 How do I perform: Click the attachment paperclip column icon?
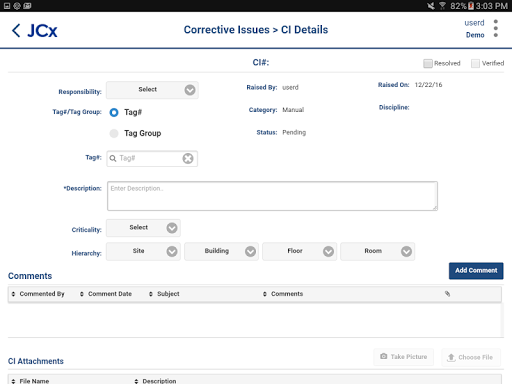click(447, 294)
